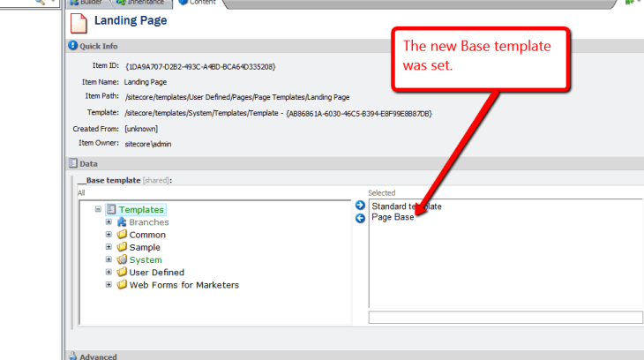Click the Advanced section icon
The height and width of the screenshot is (360, 644).
click(x=72, y=356)
